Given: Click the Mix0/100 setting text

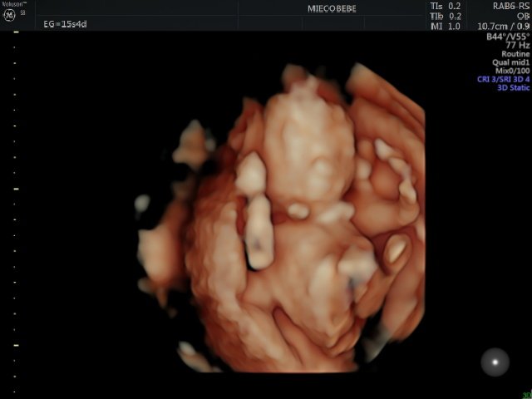Looking at the screenshot, I should [x=512, y=71].
